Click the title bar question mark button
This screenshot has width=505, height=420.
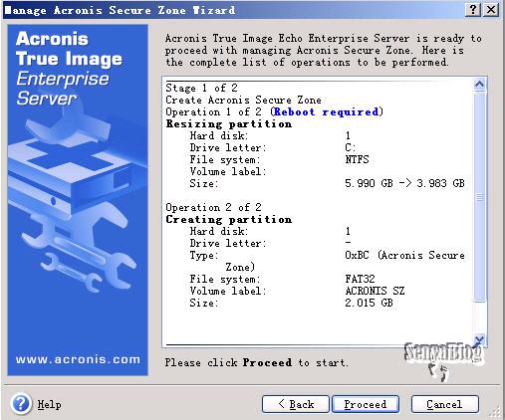tap(473, 10)
